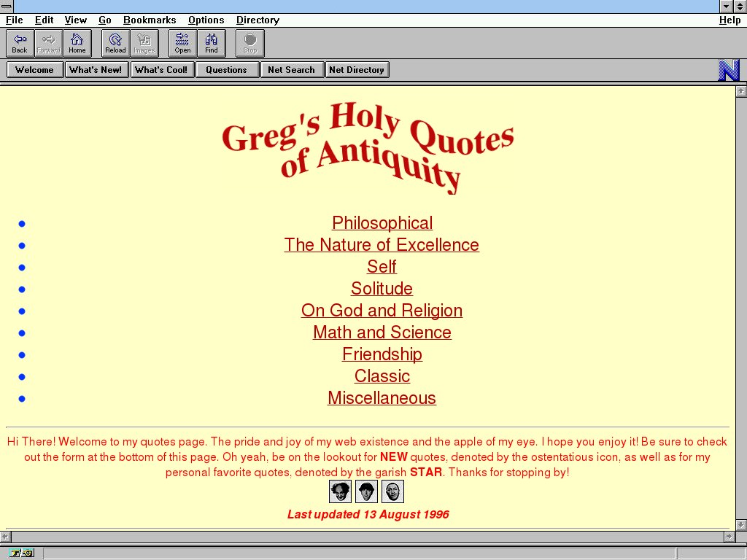Open the window system menu box
Viewport: 747px width, 560px height.
[x=7, y=6]
